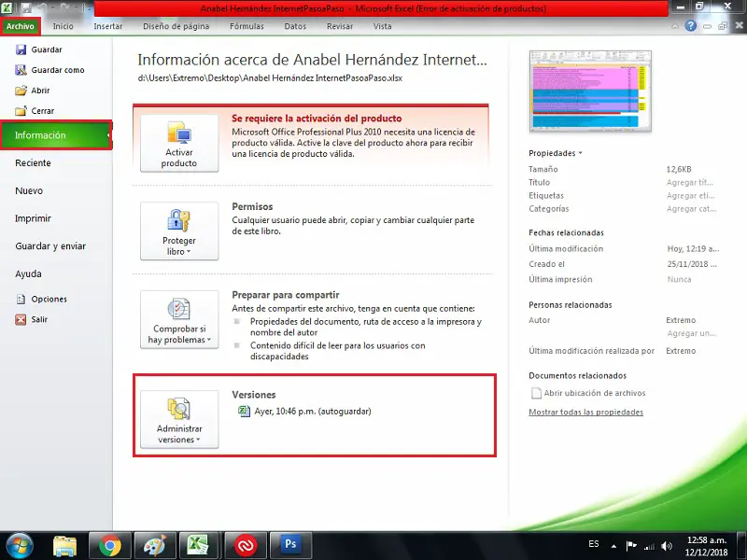The width and height of the screenshot is (747, 560).
Task: Click Agregar eti... tags field
Action: coord(690,196)
